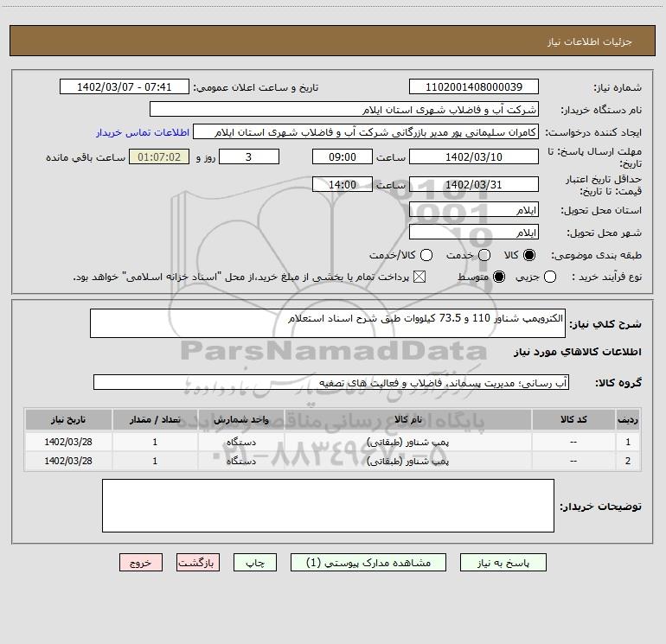Select the کالا/خدمت radio button
This screenshot has height=644, width=666.
click(426, 255)
